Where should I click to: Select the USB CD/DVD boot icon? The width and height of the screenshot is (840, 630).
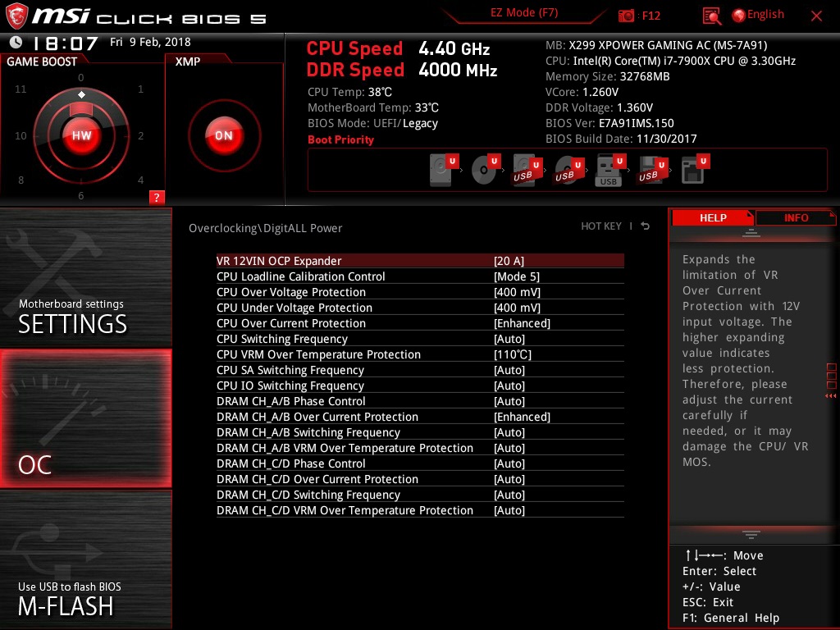point(569,171)
